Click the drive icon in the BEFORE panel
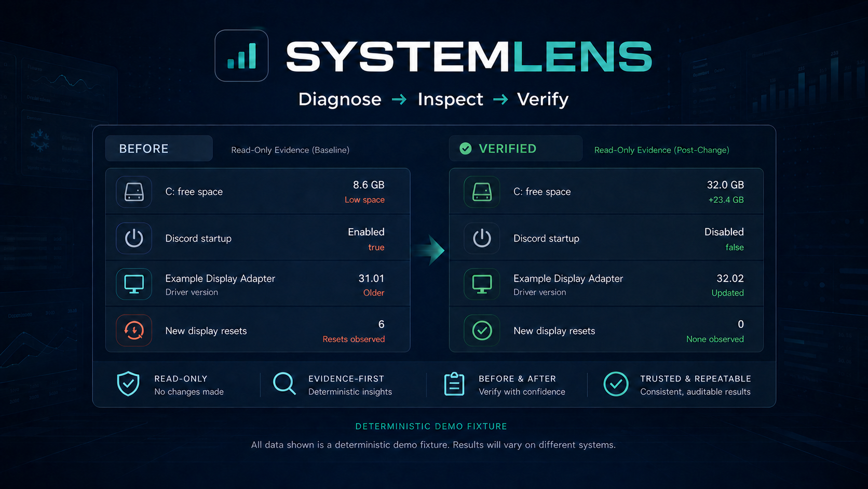This screenshot has height=489, width=868. 134,192
